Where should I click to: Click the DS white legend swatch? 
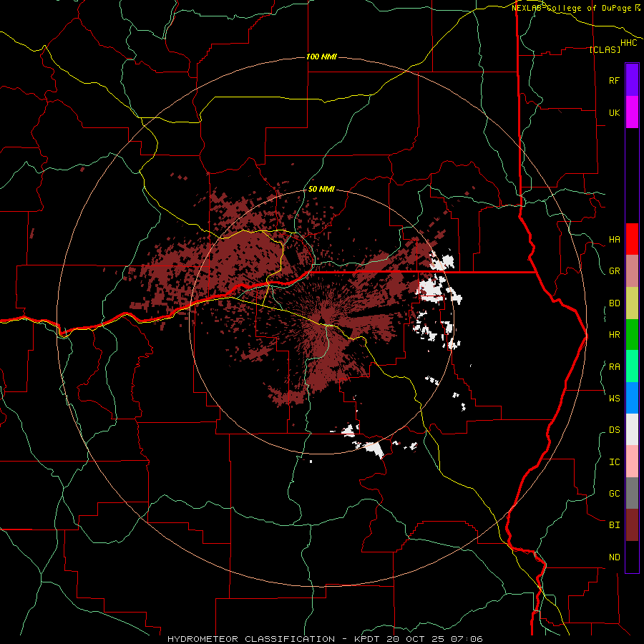pos(632,429)
